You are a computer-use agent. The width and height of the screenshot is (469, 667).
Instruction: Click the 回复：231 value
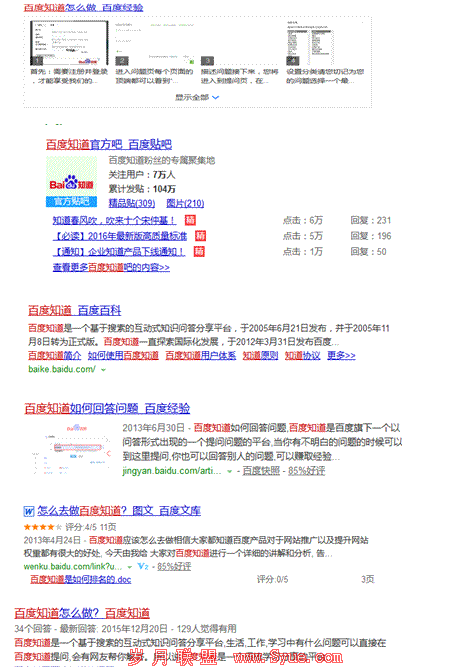pyautogui.click(x=371, y=220)
